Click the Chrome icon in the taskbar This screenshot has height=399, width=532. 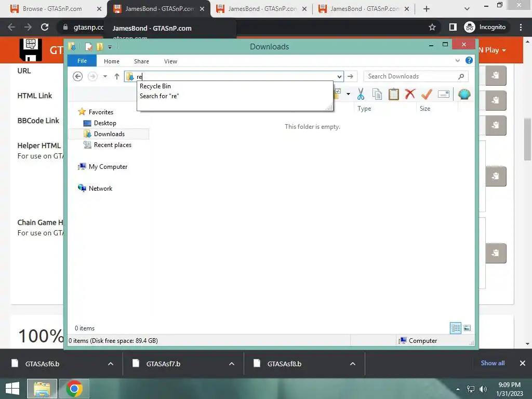coord(74,389)
